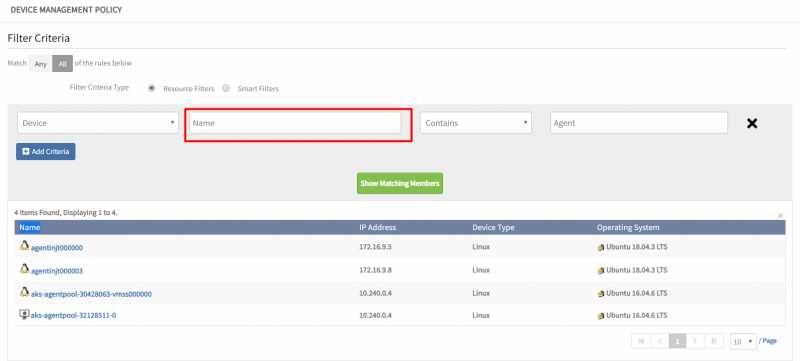
Task: Click the IP address 172.16.9.5
Action: [x=376, y=247]
